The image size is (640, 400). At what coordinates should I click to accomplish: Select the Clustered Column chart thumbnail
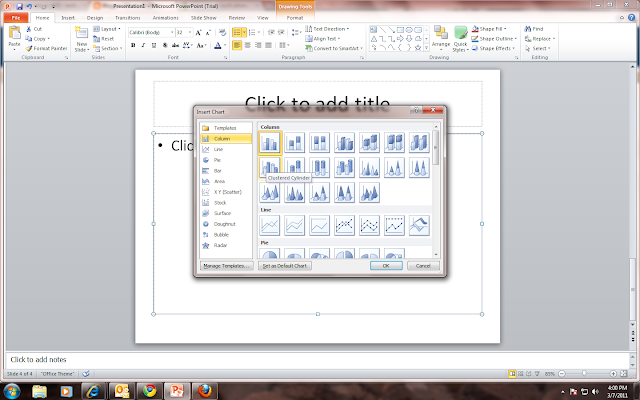(x=269, y=142)
